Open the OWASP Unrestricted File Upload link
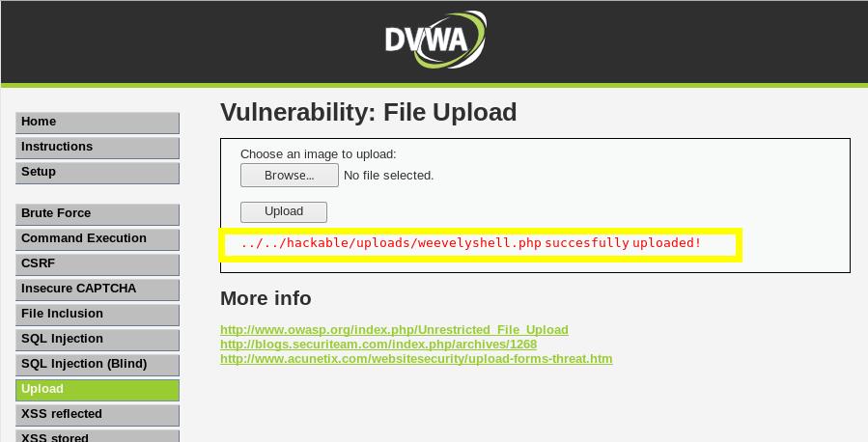The image size is (868, 442). coord(394,330)
